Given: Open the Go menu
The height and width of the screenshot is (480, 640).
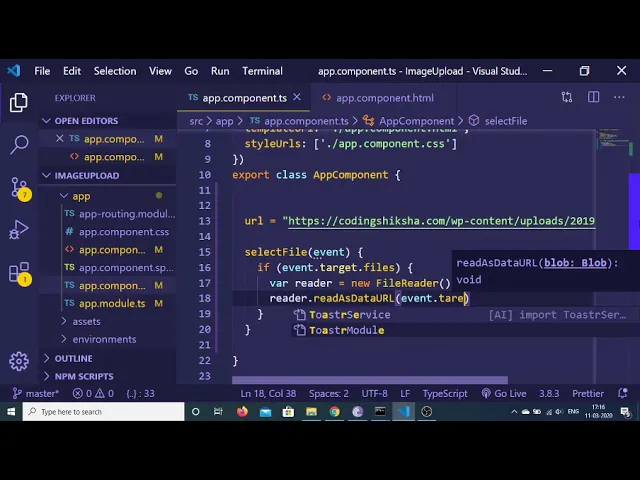Looking at the screenshot, I should point(191,71).
